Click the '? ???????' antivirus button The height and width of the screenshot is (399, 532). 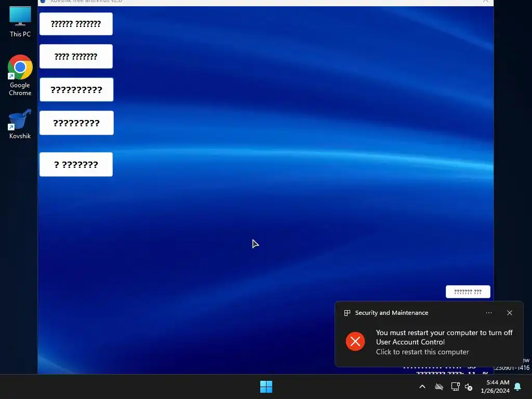pyautogui.click(x=76, y=165)
